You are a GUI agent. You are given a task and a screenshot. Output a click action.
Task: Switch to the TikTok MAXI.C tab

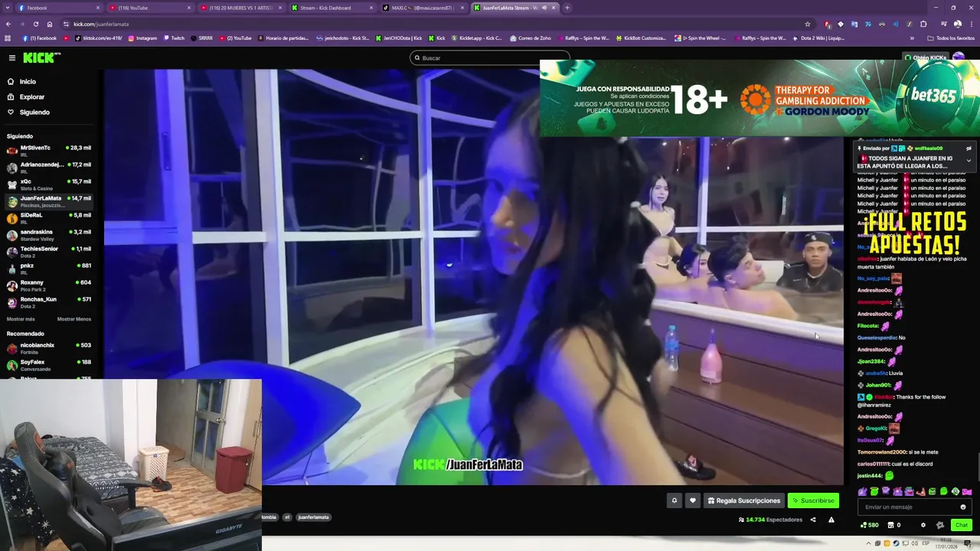[423, 8]
